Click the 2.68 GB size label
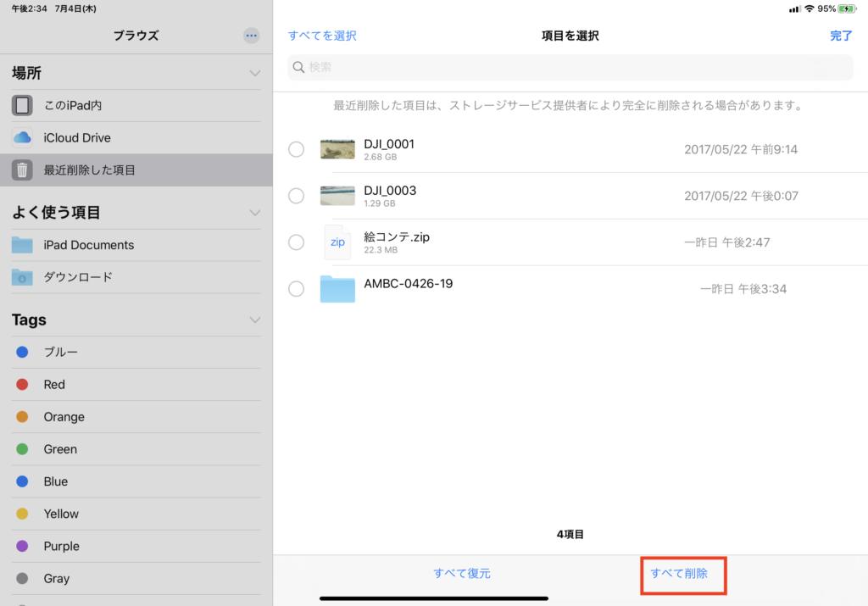The image size is (868, 606). pyautogui.click(x=381, y=157)
